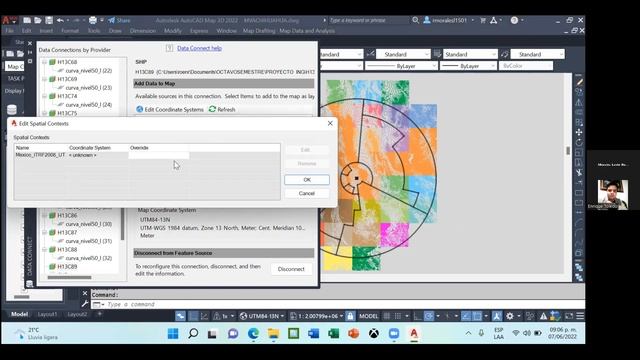Image resolution: width=640 pixels, height=360 pixels.
Task: Toggle the MODEL space button in status bar
Action: (x=369, y=316)
